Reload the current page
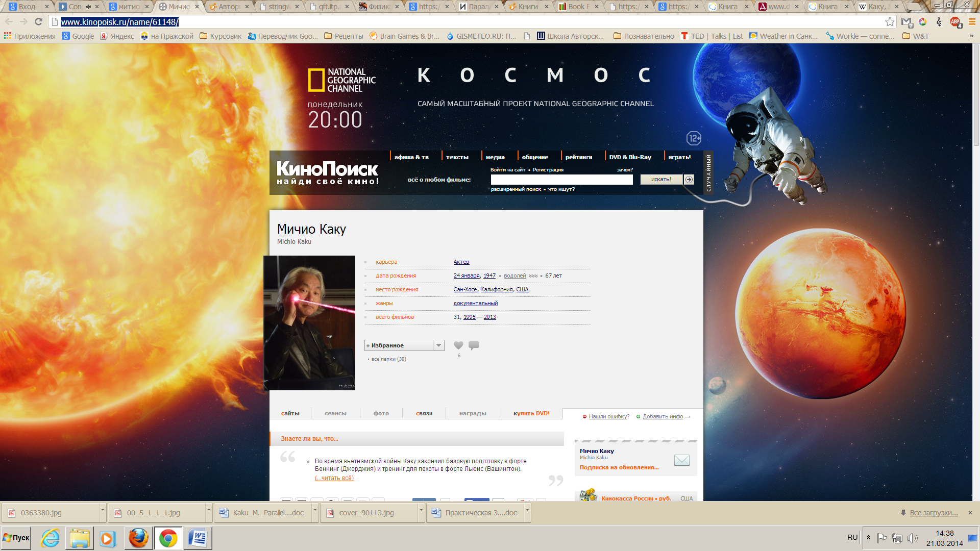980x551 pixels. click(x=38, y=22)
